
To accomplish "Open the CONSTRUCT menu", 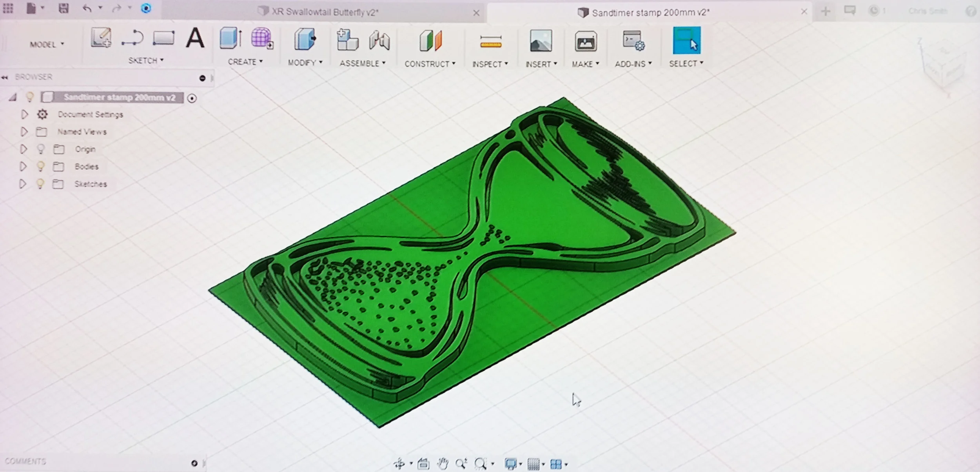I will pyautogui.click(x=430, y=64).
